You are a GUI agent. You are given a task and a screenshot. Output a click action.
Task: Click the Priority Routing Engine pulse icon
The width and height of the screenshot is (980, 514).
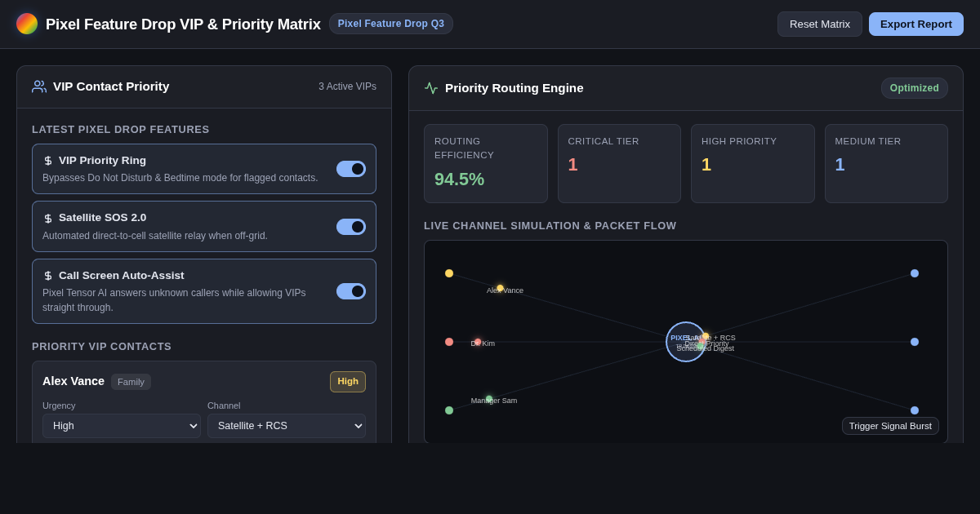pyautogui.click(x=431, y=88)
